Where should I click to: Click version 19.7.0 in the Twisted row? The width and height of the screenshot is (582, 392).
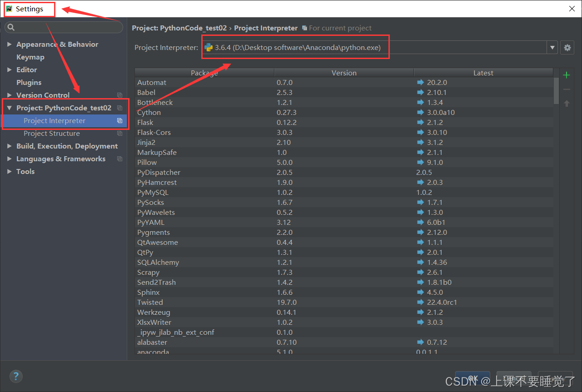click(x=286, y=303)
